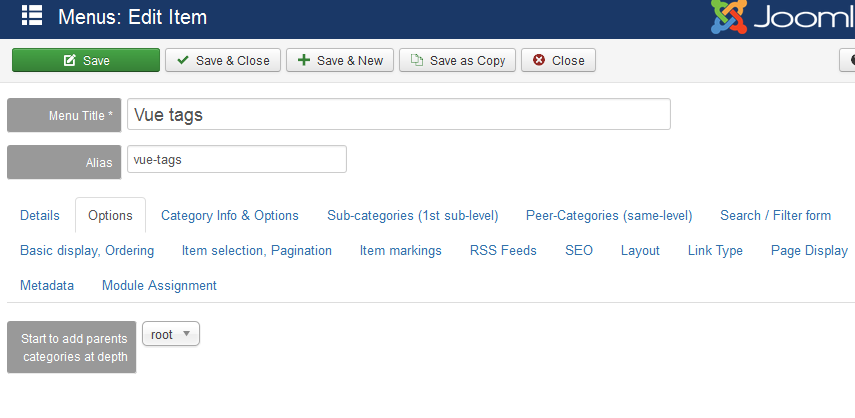Screen dimensions: 855x418
Task: Switch to Basic display, Ordering tab
Action: coord(87,250)
